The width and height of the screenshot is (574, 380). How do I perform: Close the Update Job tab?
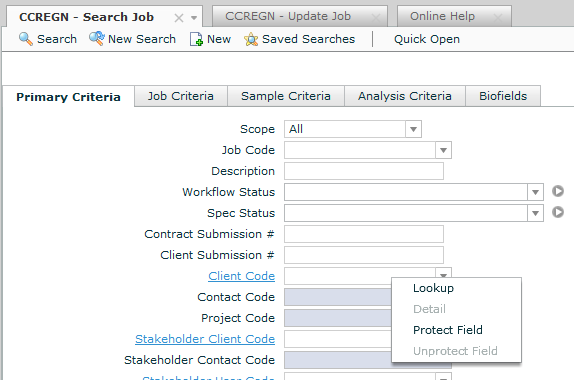tap(376, 18)
